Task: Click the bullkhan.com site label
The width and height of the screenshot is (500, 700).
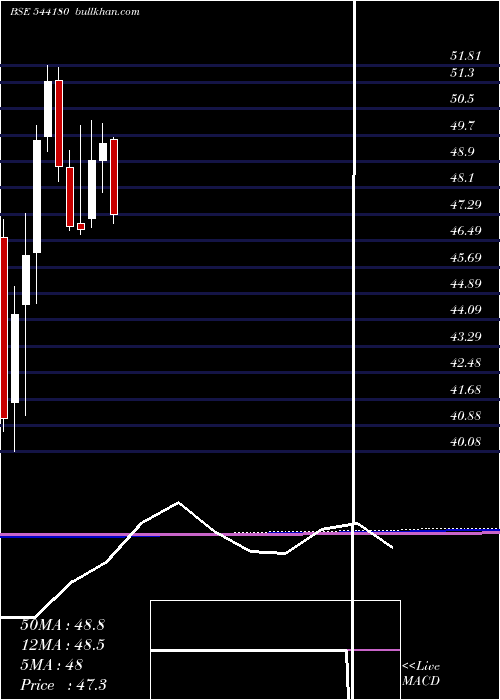Action: coord(108,12)
